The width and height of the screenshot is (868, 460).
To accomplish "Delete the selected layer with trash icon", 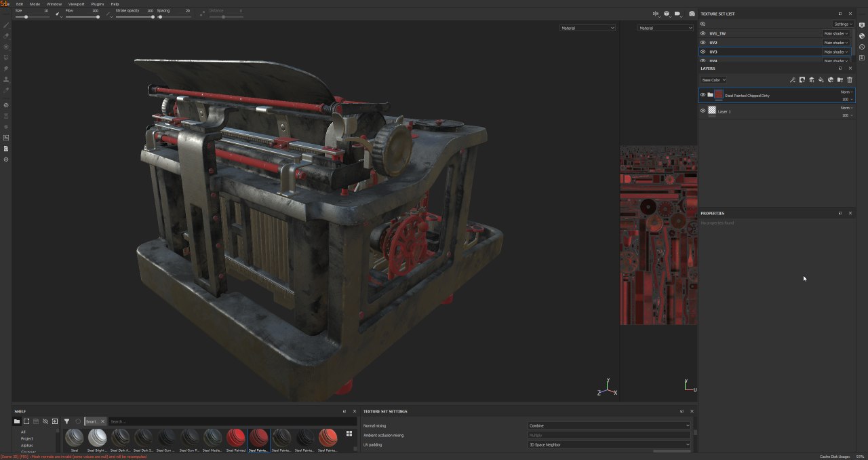I will (850, 80).
